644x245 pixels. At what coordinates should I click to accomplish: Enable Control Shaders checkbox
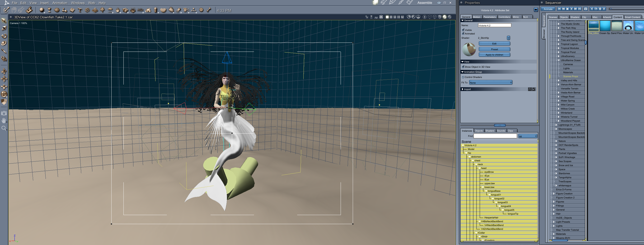(x=463, y=77)
